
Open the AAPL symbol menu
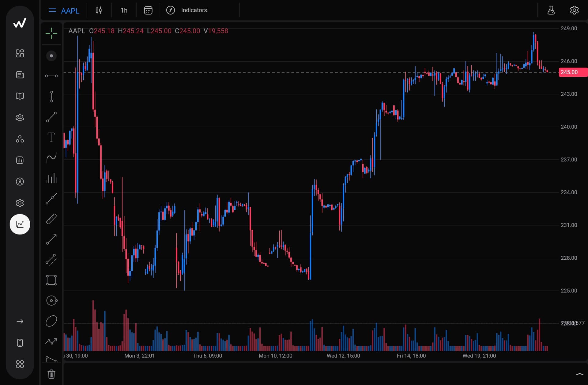point(64,10)
